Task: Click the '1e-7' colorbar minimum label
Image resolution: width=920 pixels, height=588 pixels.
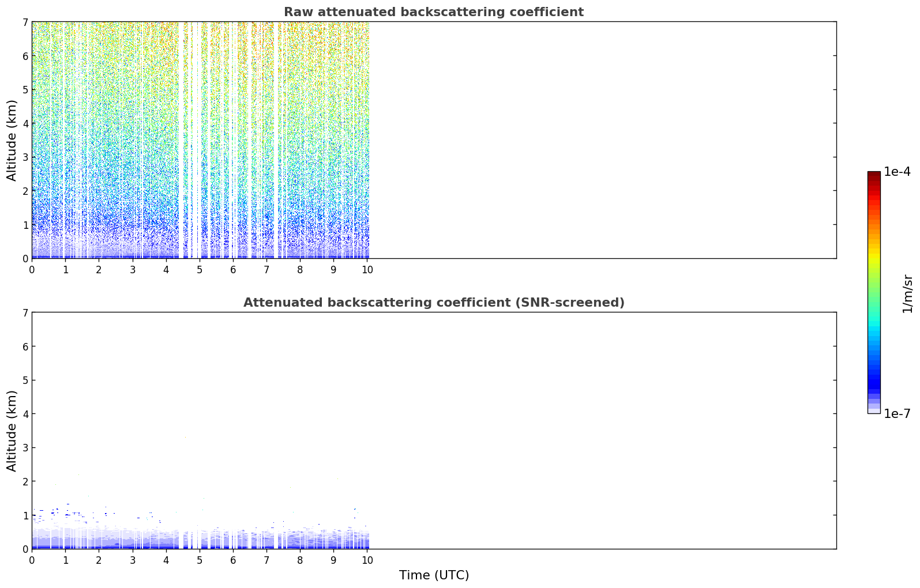Action: tap(897, 413)
